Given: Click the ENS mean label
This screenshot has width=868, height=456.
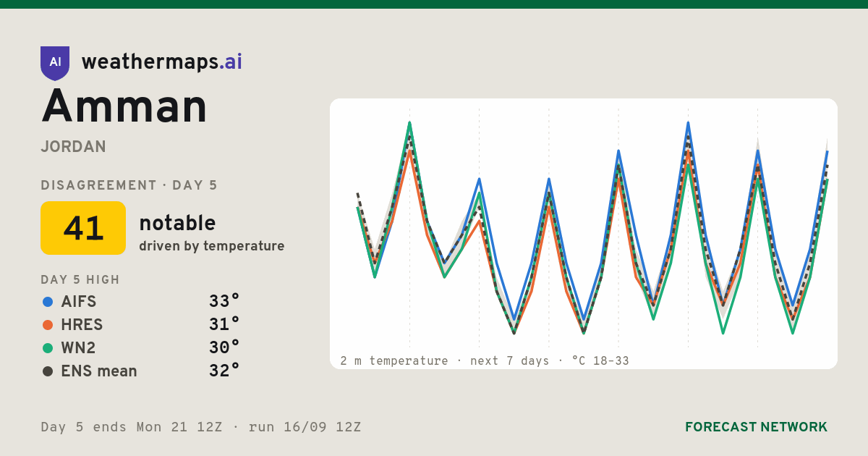Looking at the screenshot, I should (x=99, y=371).
